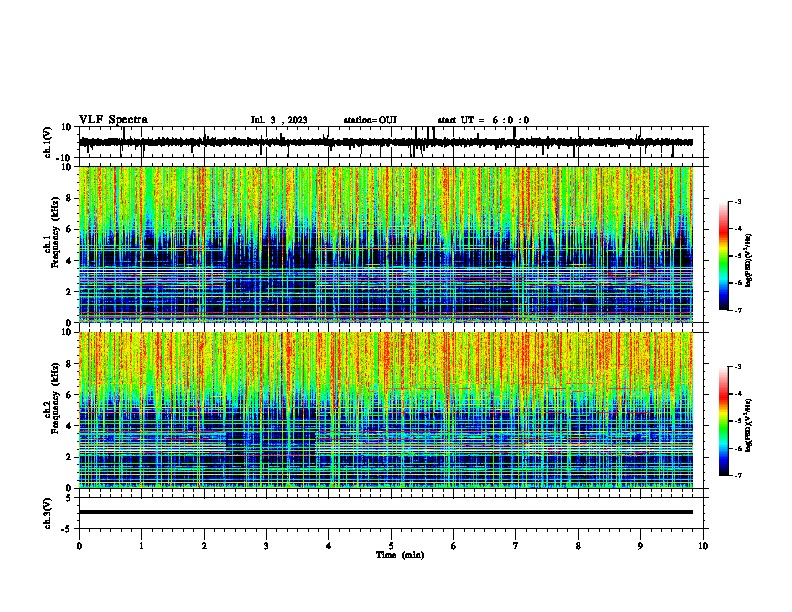Click the "Time (min)" x-axis label

click(400, 555)
